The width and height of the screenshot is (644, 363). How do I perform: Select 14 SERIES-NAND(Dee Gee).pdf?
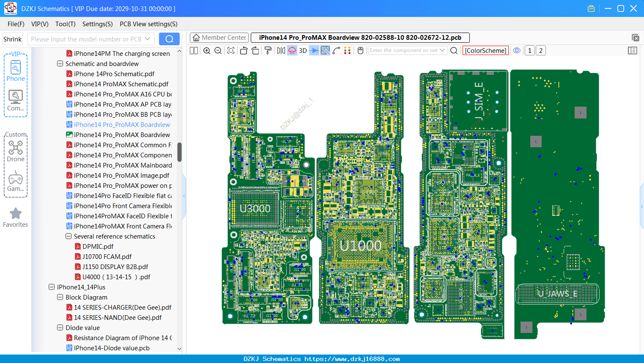coord(118,318)
